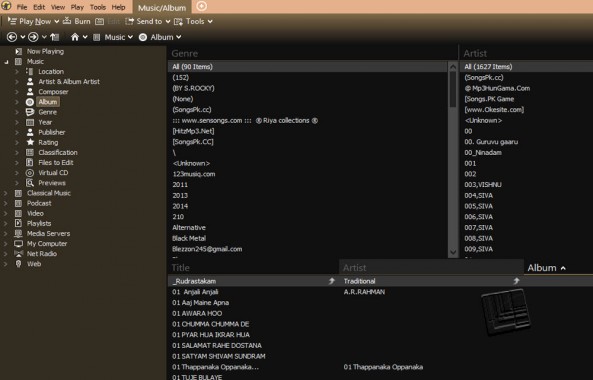Click the up one level icon
This screenshot has height=380, width=593.
[55, 37]
